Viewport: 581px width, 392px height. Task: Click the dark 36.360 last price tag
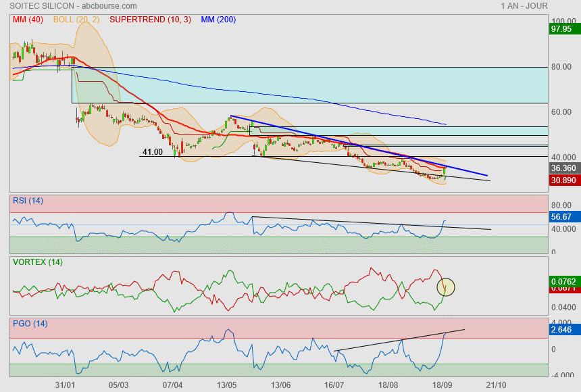click(x=563, y=168)
